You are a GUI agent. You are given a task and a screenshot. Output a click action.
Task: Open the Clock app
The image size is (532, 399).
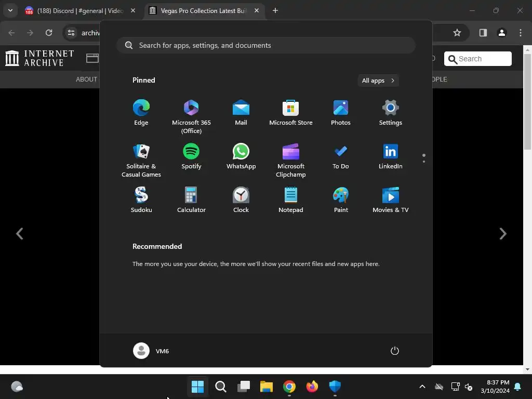(x=241, y=200)
